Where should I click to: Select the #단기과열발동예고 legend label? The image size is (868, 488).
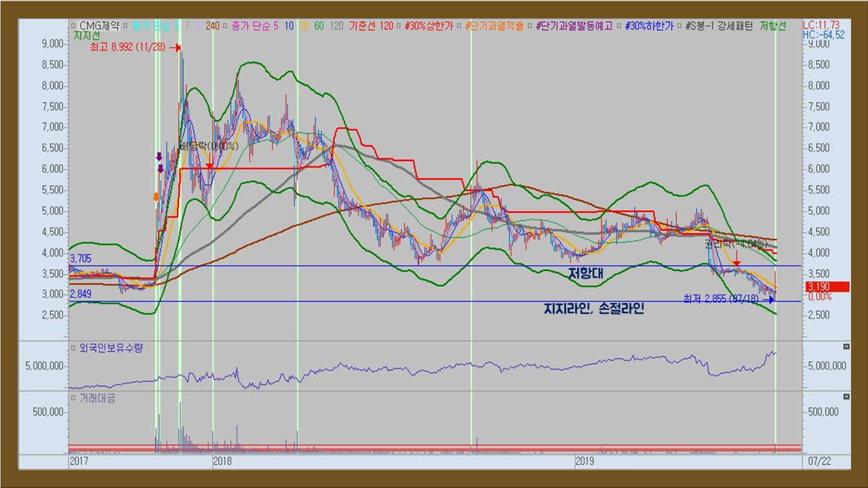575,26
